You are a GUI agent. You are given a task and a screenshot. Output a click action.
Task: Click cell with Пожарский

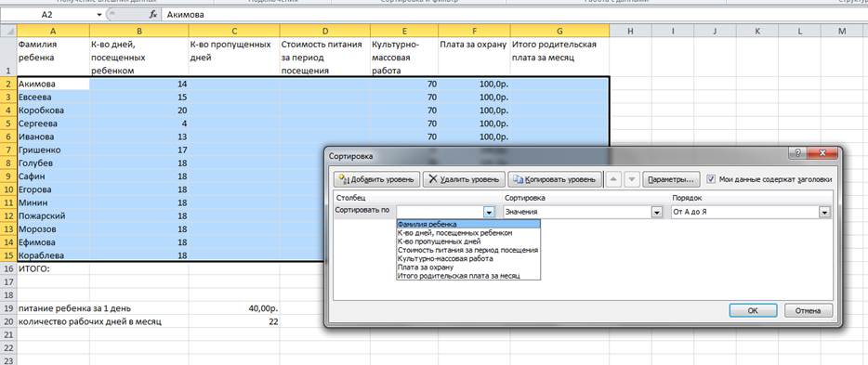[53, 216]
